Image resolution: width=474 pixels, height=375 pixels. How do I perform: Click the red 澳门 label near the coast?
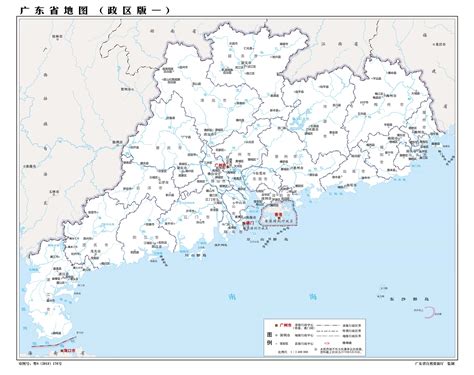point(249,223)
